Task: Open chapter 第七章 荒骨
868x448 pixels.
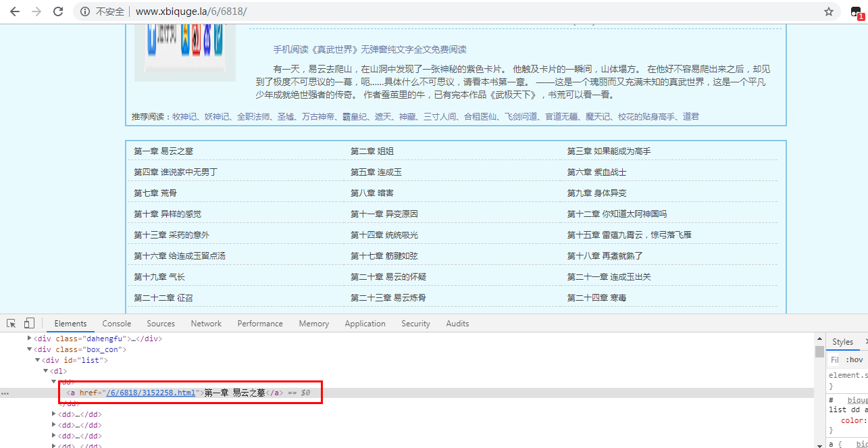Action: tap(155, 193)
